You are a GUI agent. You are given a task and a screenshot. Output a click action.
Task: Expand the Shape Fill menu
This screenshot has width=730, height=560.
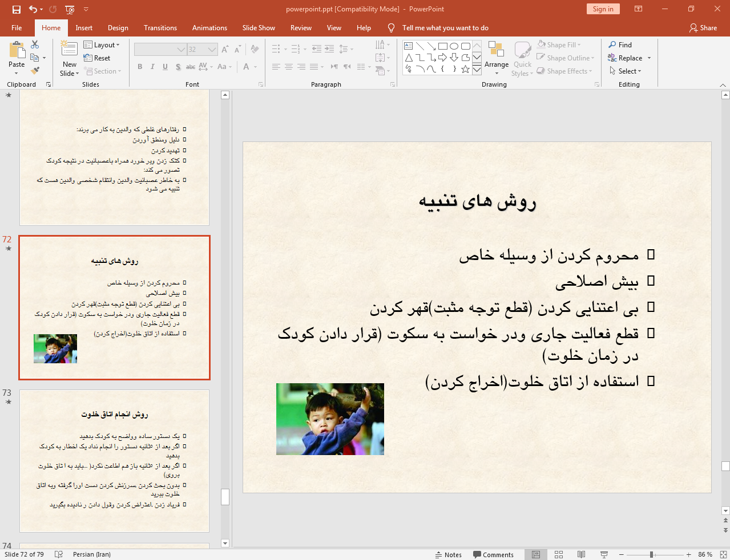coord(559,44)
